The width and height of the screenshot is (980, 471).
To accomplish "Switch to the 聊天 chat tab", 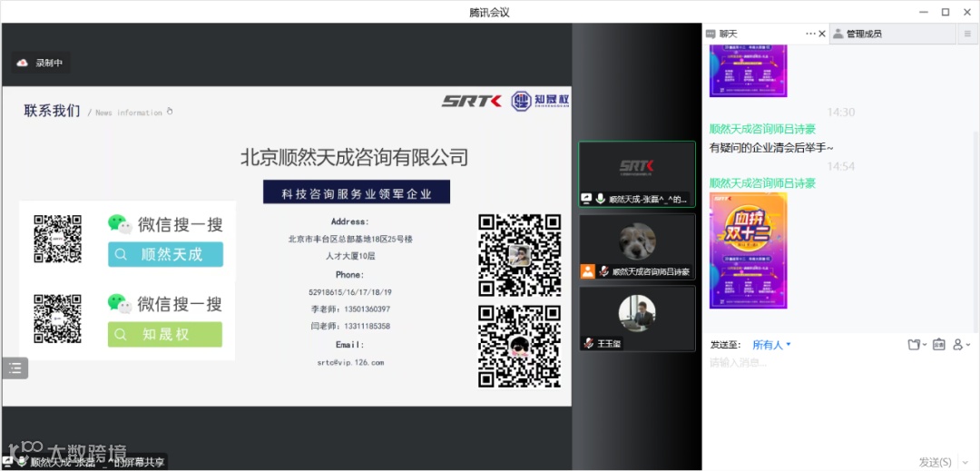I will click(x=728, y=34).
